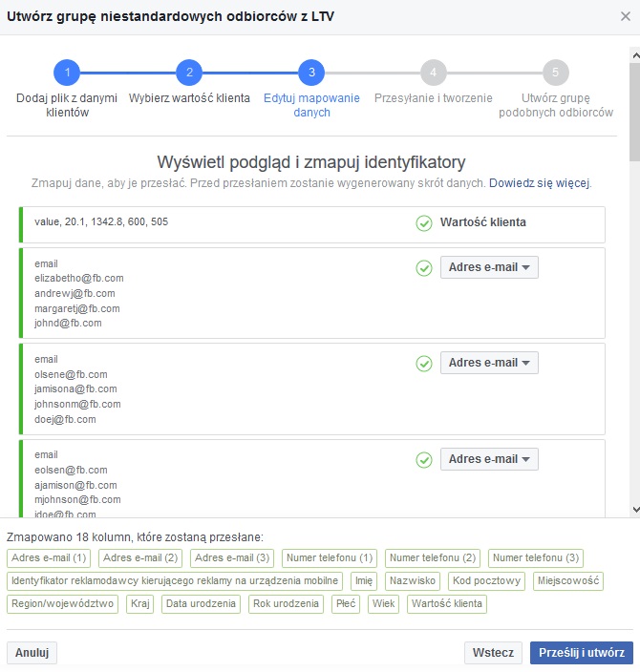The height and width of the screenshot is (672, 640).
Task: Click green checkmark in first email row
Action: pyautogui.click(x=424, y=268)
